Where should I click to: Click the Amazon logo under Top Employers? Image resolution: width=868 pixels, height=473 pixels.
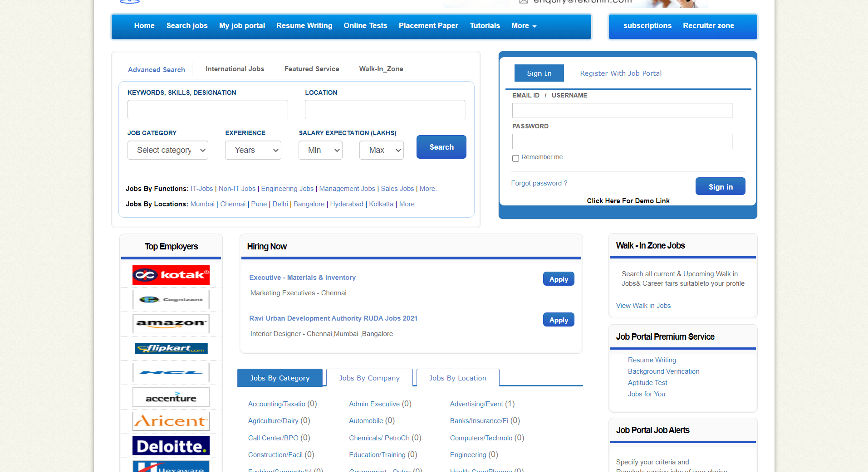tap(171, 323)
